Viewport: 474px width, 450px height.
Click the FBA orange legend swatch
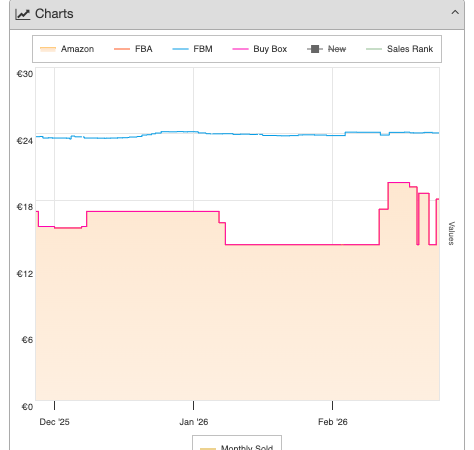[122, 49]
